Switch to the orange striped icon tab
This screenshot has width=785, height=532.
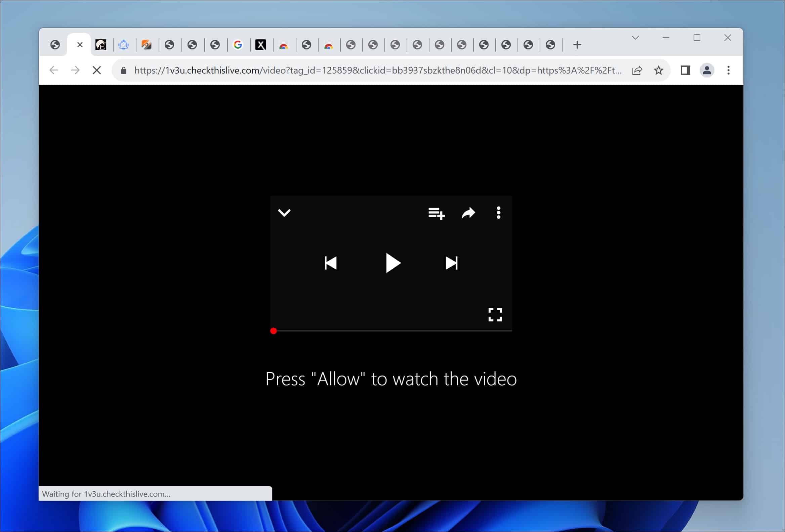click(x=146, y=45)
